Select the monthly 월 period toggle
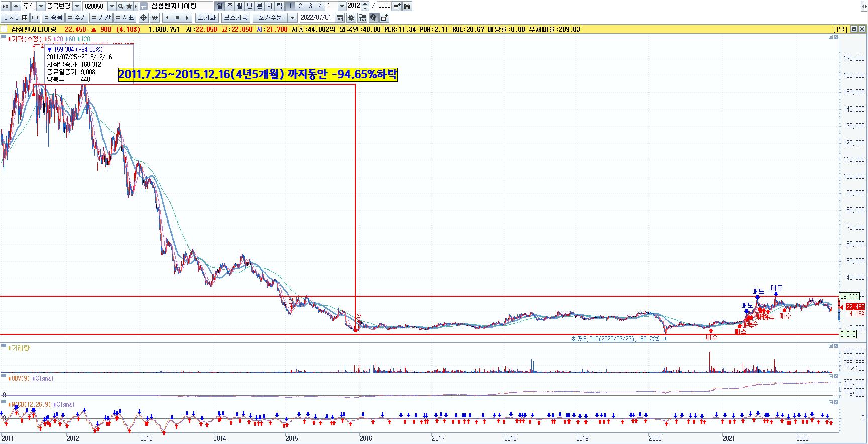Screen dimensions: 868x444 [240, 6]
